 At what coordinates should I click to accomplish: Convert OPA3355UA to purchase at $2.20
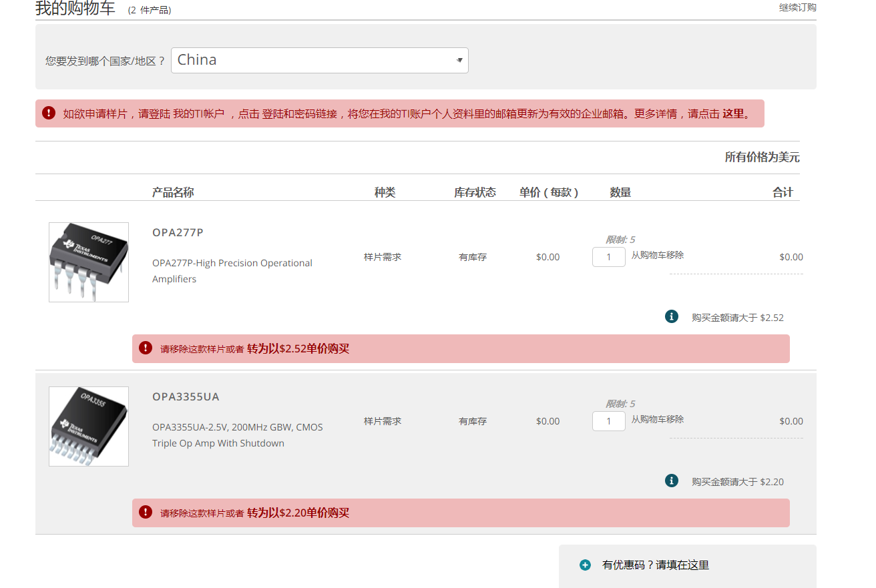(x=298, y=513)
